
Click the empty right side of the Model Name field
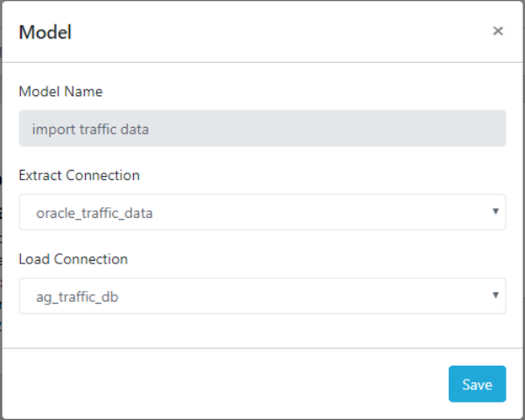pos(394,128)
